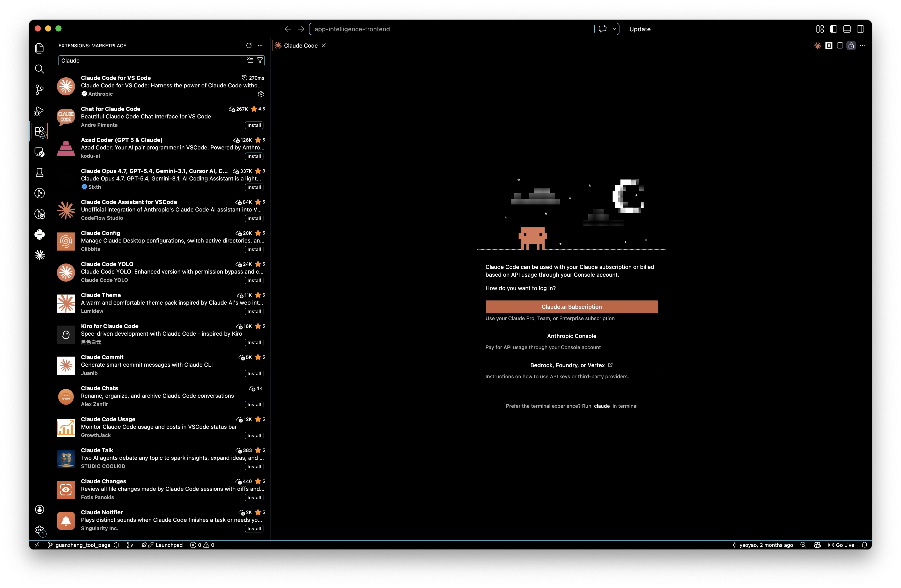This screenshot has width=901, height=588.
Task: Click the Claude extension search field
Action: point(151,61)
